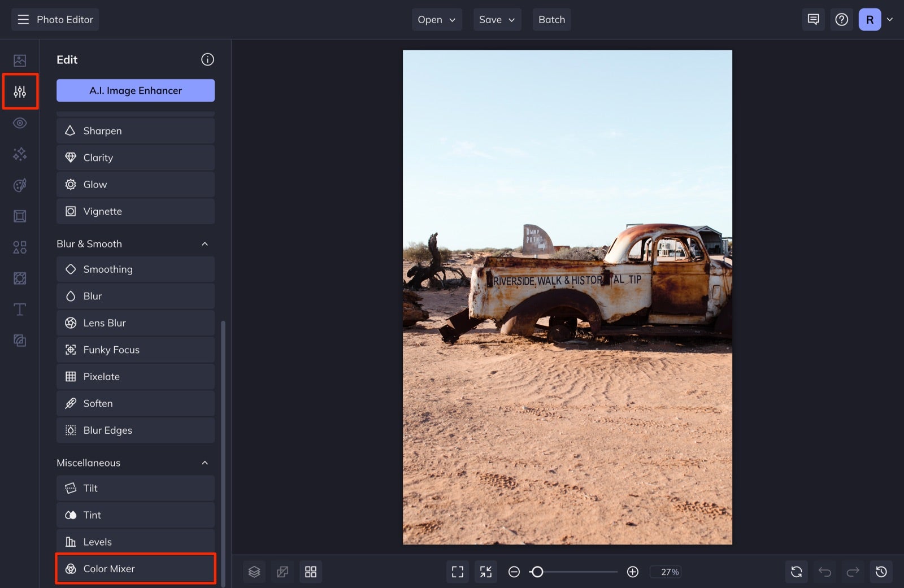Open the Graphics shapes tool
Viewport: 904px width, 588px height.
point(20,247)
